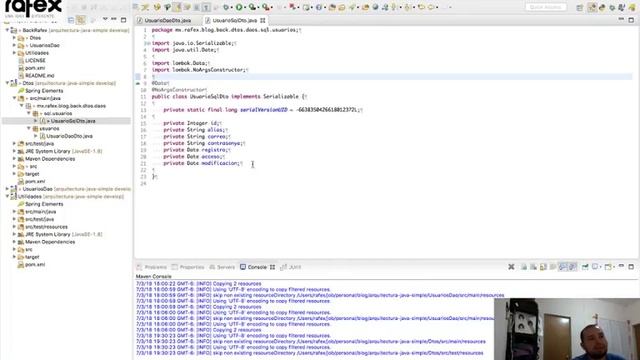Toggle Show Console When Standard Error Changes
The image size is (640, 360).
[x=573, y=267]
